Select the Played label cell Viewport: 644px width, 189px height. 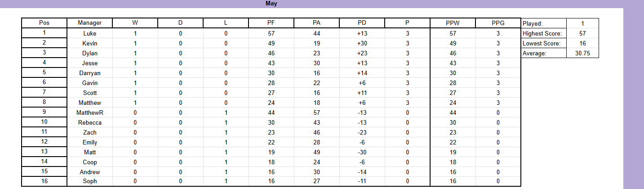[x=542, y=23]
